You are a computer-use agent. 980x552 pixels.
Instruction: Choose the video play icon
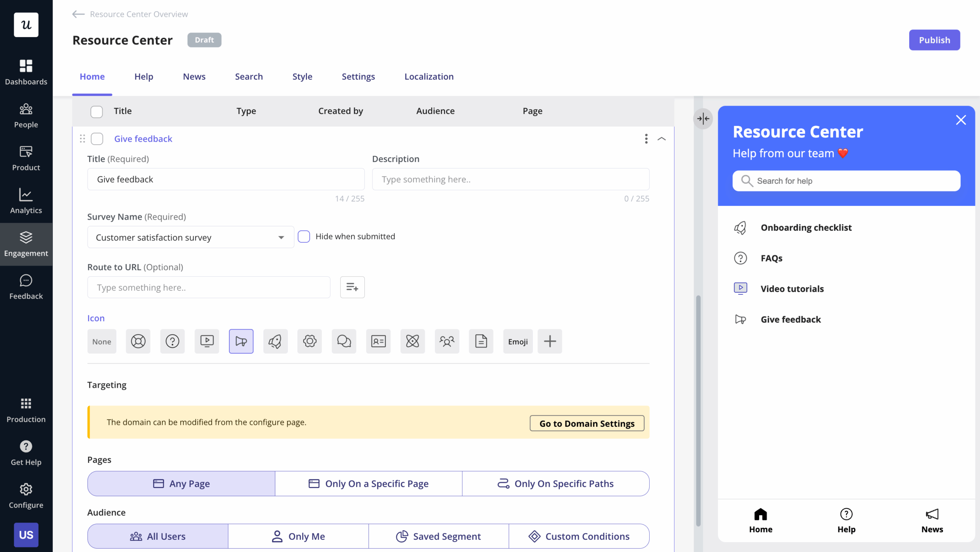[x=207, y=341]
